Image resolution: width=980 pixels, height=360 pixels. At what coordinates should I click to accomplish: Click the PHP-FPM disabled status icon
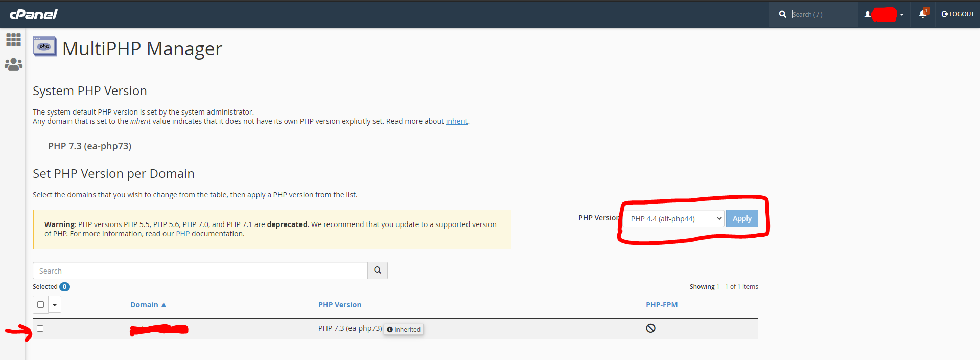(650, 328)
